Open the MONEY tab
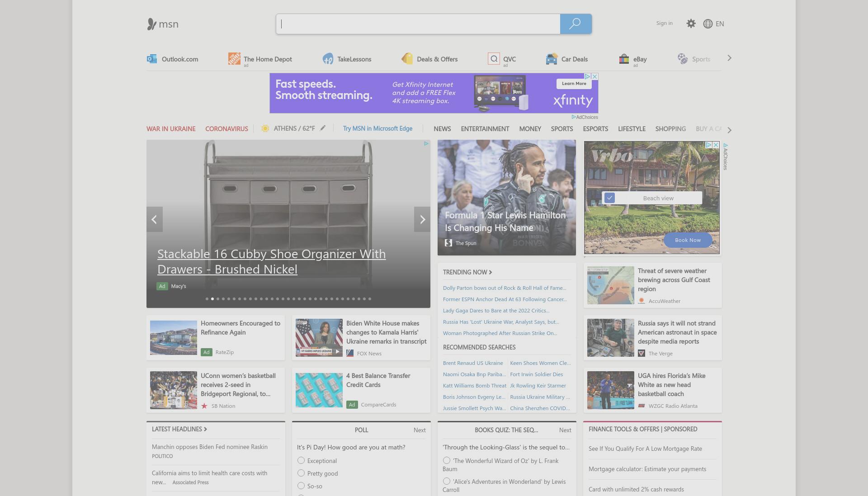This screenshot has height=496, width=868. coord(530,129)
